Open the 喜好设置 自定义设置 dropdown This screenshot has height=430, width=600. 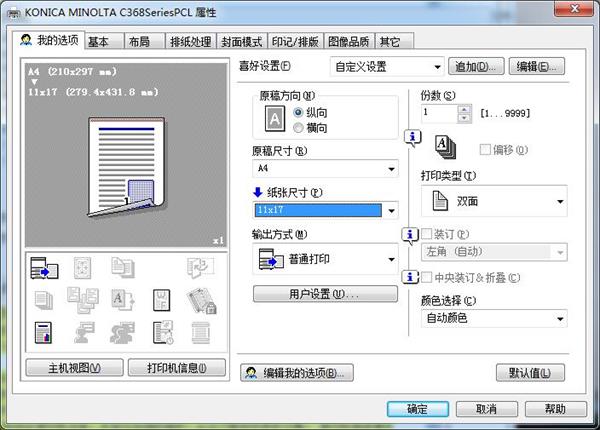[x=387, y=67]
